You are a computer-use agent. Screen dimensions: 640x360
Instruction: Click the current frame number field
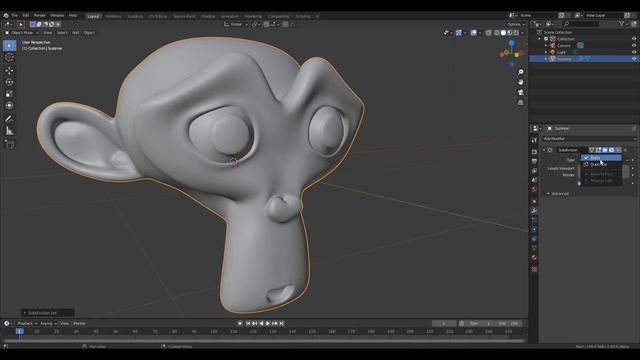444,323
